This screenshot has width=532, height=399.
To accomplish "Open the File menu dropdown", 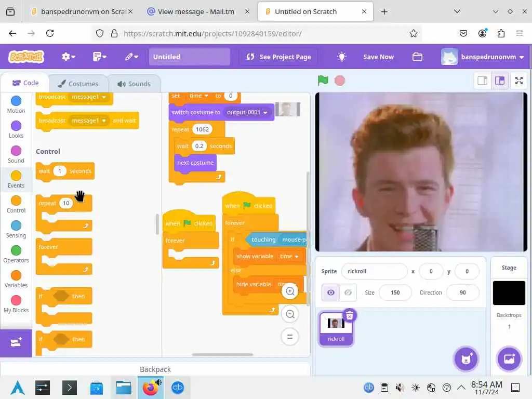I will [99, 57].
